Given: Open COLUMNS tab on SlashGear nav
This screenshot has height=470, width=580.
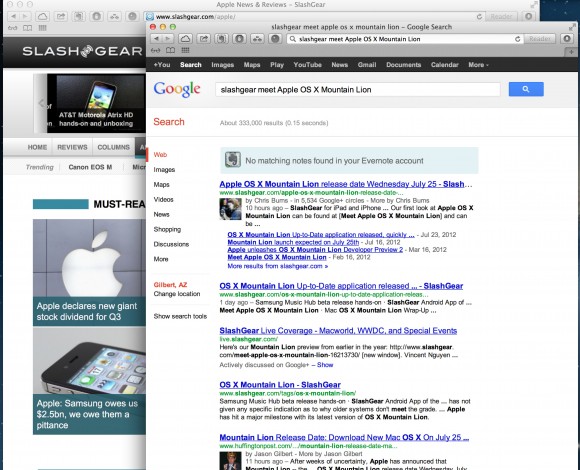Looking at the screenshot, I should pos(113,147).
